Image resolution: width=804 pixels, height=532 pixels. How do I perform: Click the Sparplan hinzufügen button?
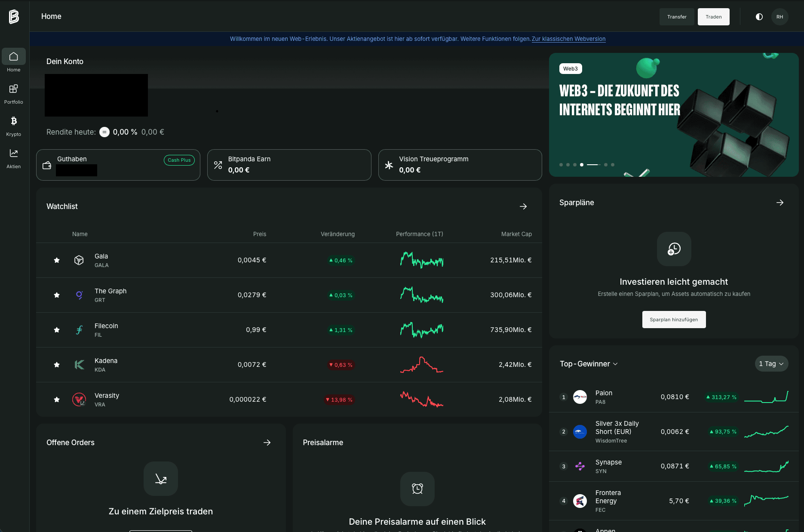pyautogui.click(x=674, y=320)
